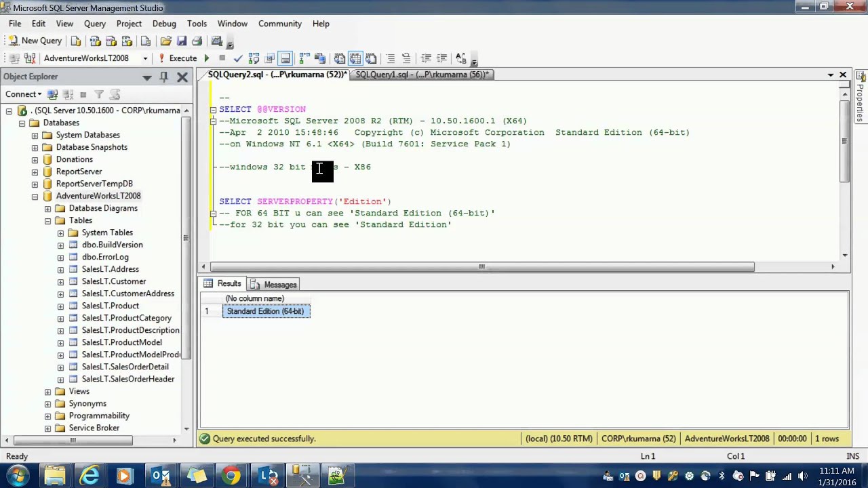Open the Connect dropdown in Object Explorer

point(24,94)
